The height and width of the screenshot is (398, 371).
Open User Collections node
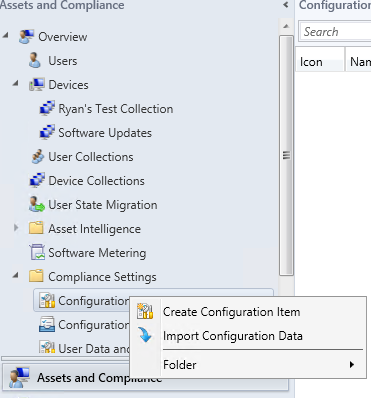coord(91,157)
